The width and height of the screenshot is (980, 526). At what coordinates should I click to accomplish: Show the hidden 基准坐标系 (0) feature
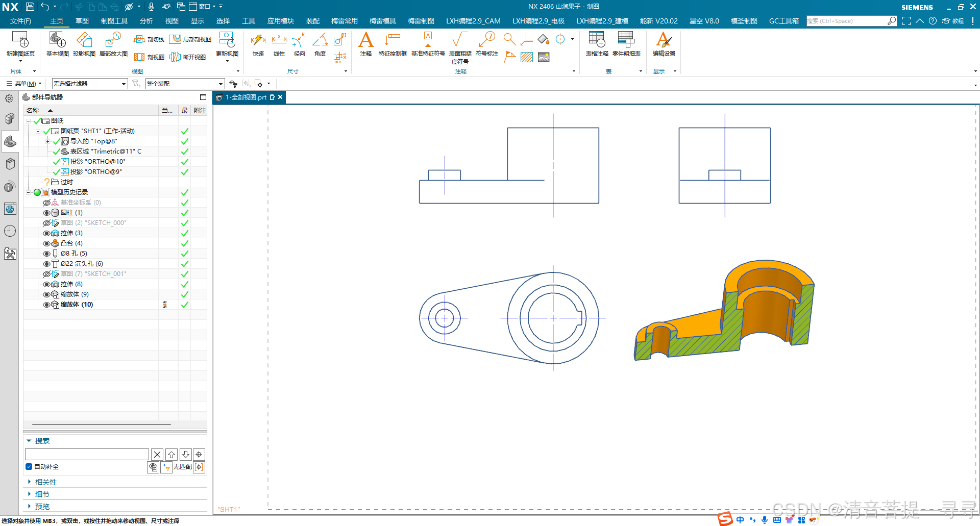point(46,203)
